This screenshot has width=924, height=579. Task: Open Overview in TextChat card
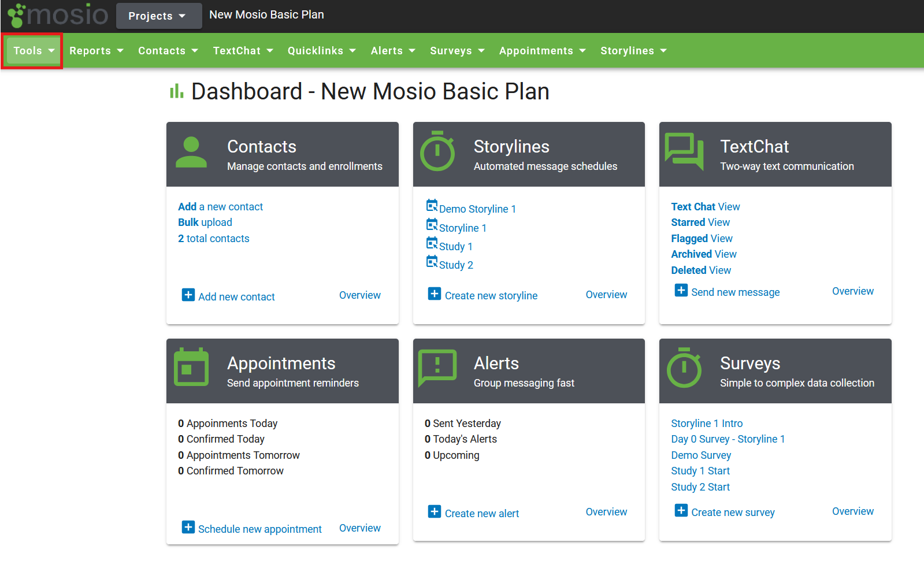coord(853,291)
